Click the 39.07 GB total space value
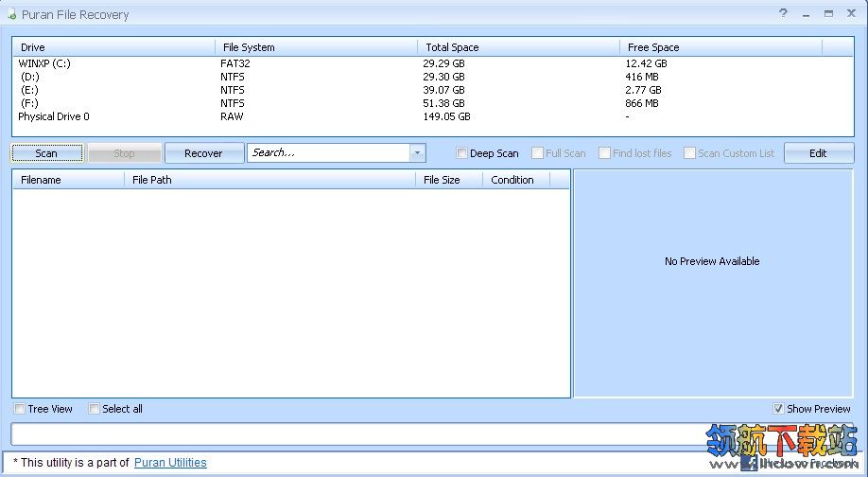 coord(444,90)
